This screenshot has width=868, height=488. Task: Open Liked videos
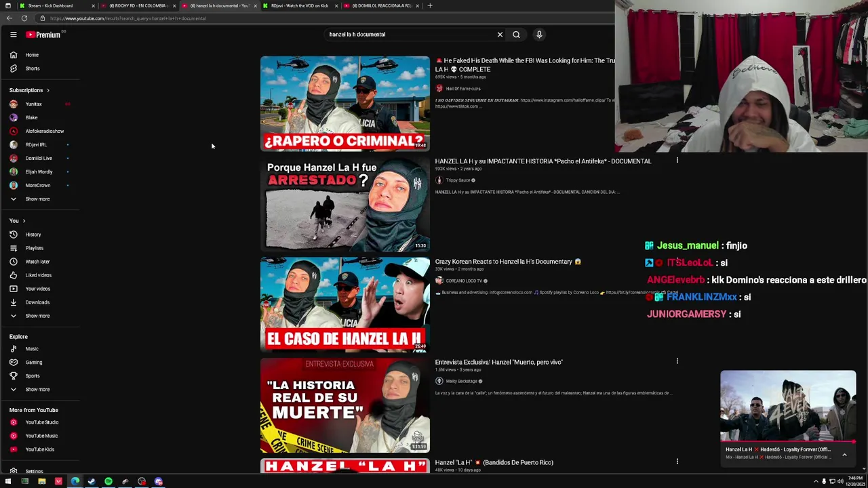(39, 275)
